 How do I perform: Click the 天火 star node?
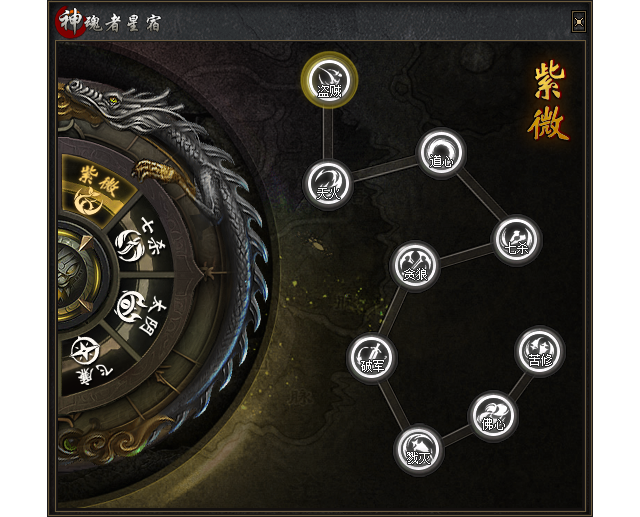tap(328, 184)
